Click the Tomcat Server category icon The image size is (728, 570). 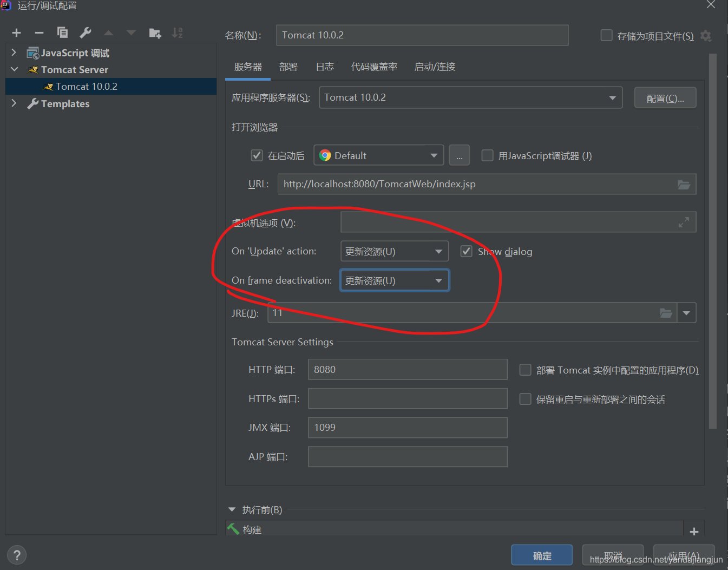pos(34,70)
